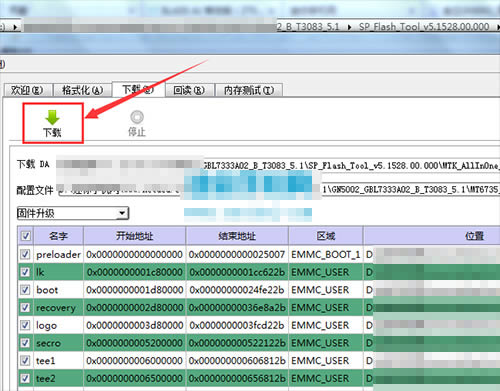Toggle the lk partition checkbox
Viewport: 500px width, 391px height.
coord(25,272)
